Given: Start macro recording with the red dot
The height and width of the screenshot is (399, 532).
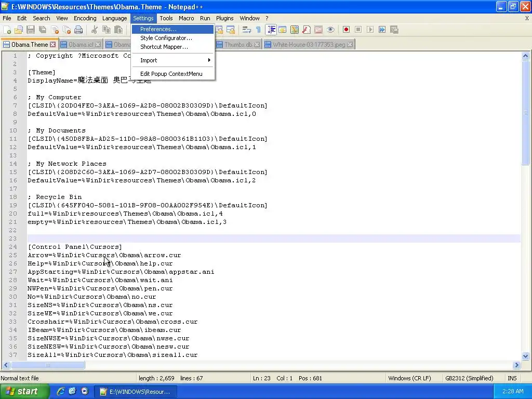Looking at the screenshot, I should [346, 30].
